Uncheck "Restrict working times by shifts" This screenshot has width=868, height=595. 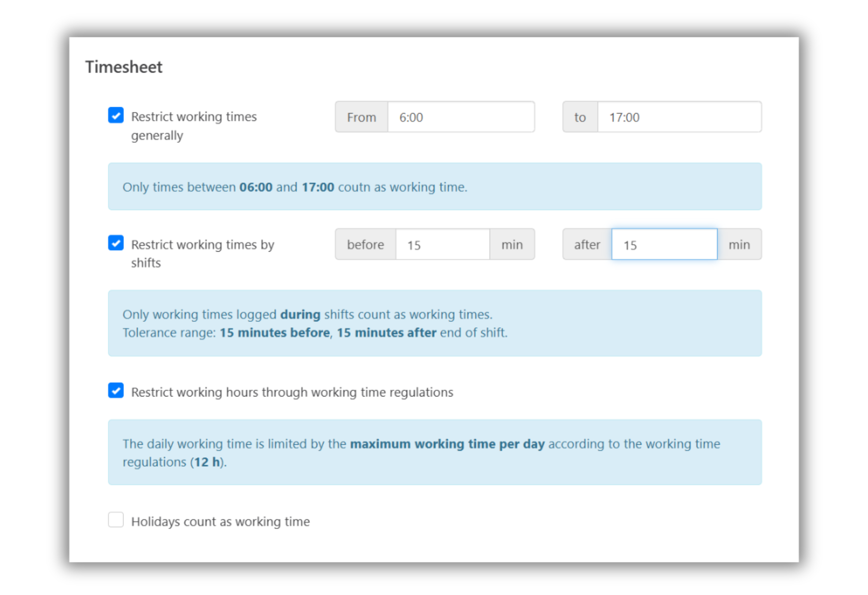pyautogui.click(x=116, y=243)
